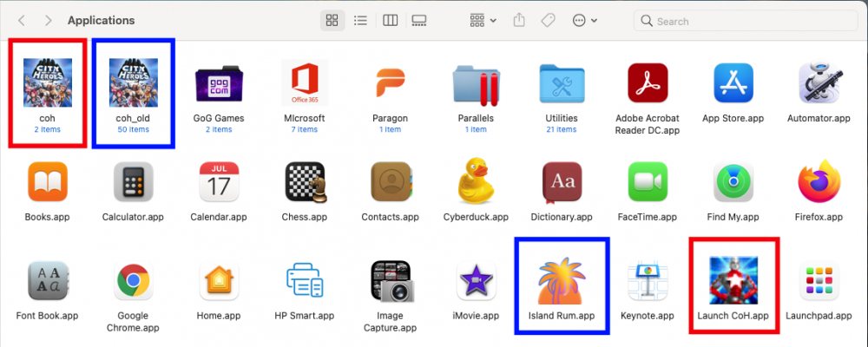Launch Cyberduck app
This screenshot has height=347, width=868.
(476, 181)
